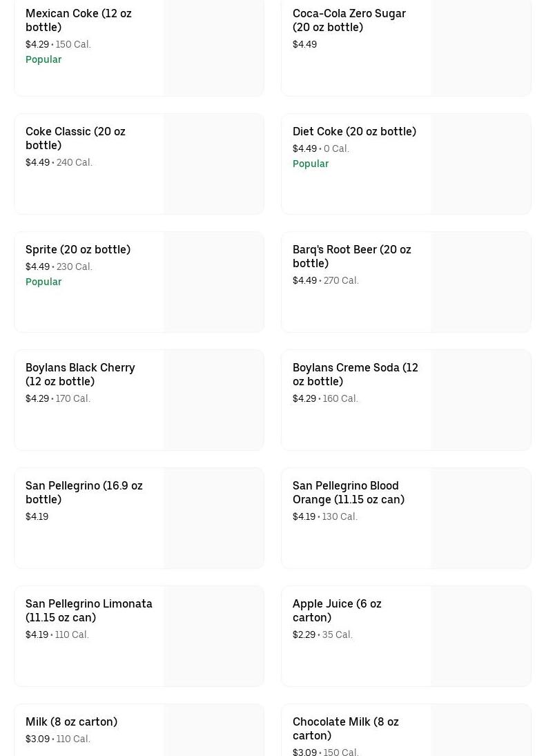Select San Pellegrino (16.9 oz bottle)
Screen dimensions: 555x756
click(84, 492)
